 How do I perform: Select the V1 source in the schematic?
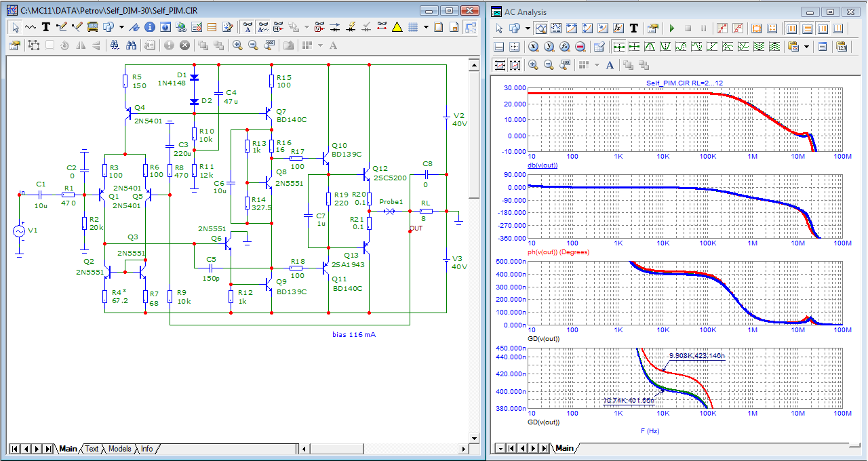tap(19, 230)
